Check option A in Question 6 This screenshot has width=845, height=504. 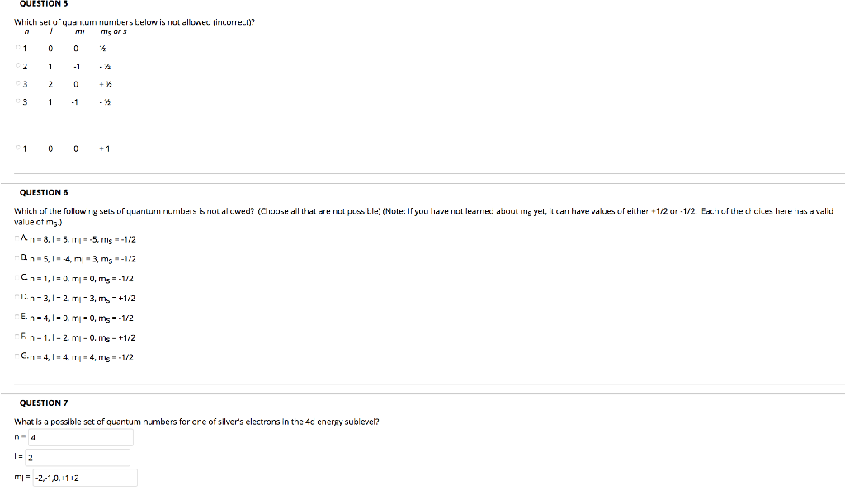[18, 238]
